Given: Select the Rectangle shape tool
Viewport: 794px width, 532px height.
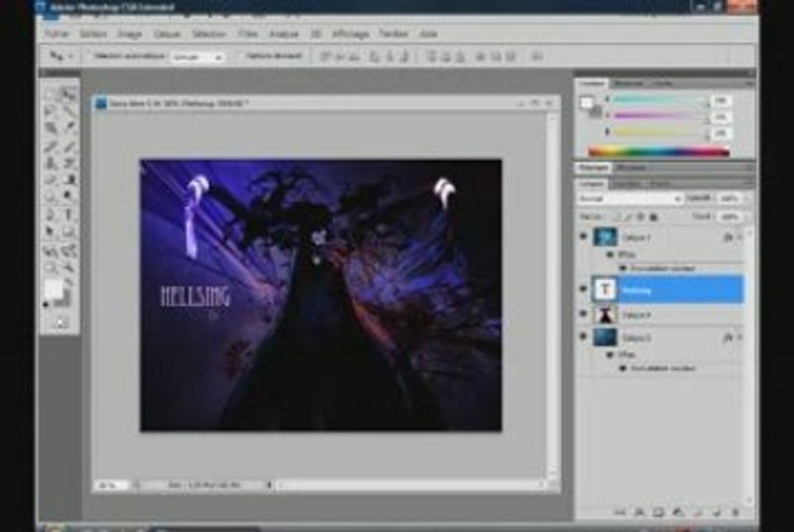Looking at the screenshot, I should pyautogui.click(x=69, y=232).
